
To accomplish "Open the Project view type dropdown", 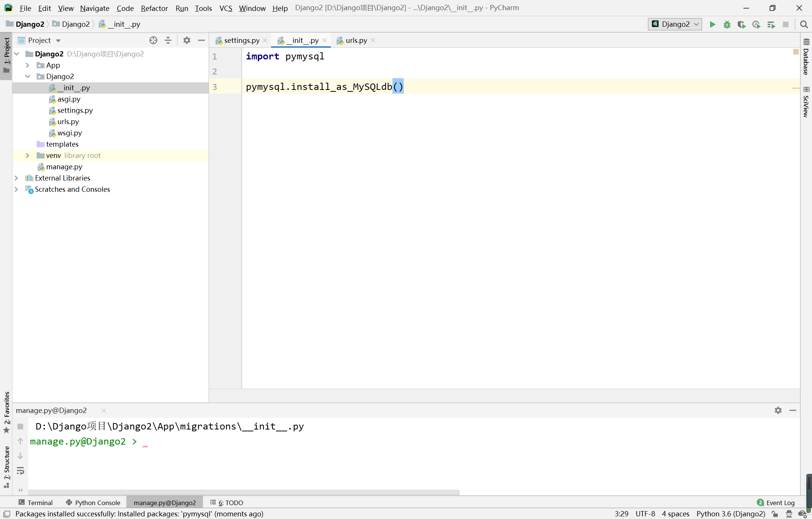I will (x=58, y=40).
